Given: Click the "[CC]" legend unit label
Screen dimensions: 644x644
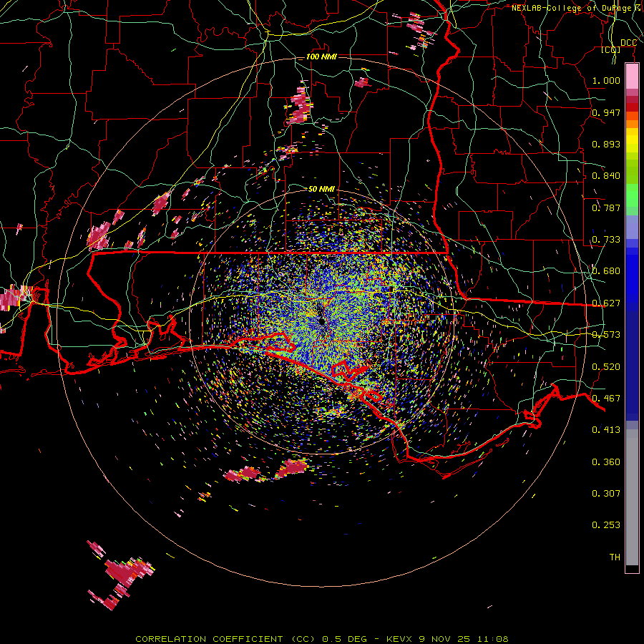Looking at the screenshot, I should 611,49.
